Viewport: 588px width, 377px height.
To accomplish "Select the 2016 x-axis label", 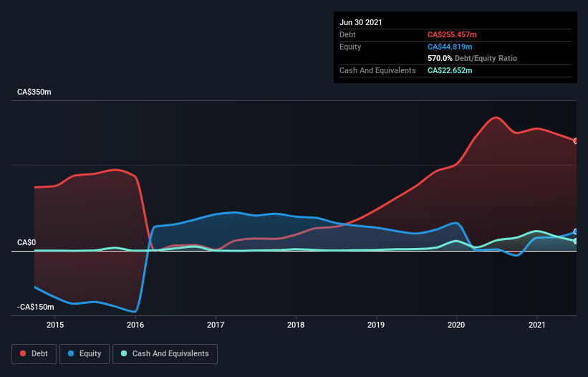I will (x=135, y=325).
